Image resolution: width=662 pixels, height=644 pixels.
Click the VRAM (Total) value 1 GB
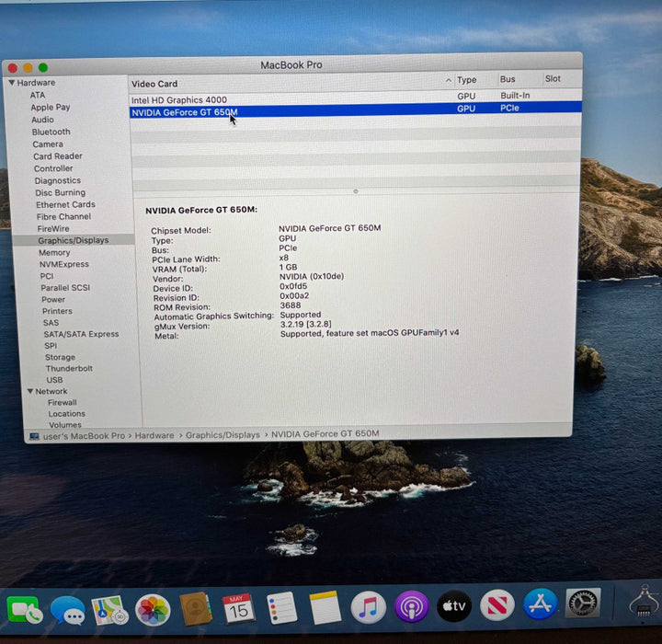(x=288, y=267)
